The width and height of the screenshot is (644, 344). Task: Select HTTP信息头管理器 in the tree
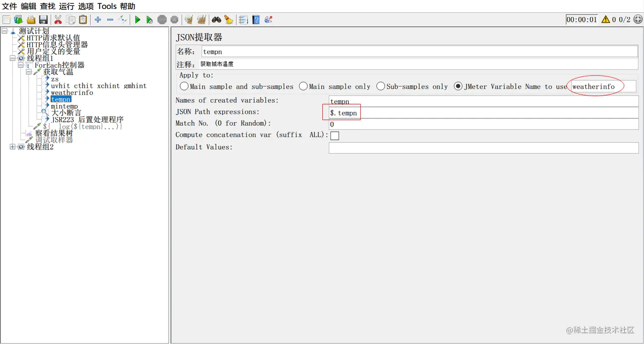[57, 45]
